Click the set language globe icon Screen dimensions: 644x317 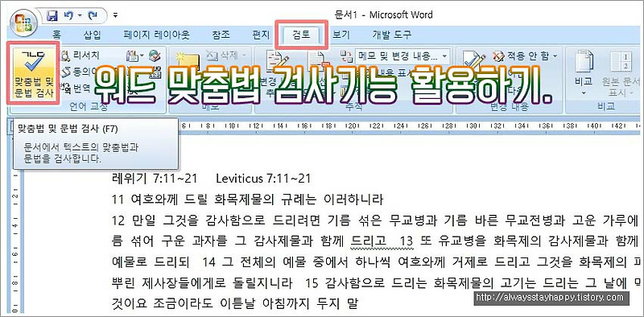[155, 56]
